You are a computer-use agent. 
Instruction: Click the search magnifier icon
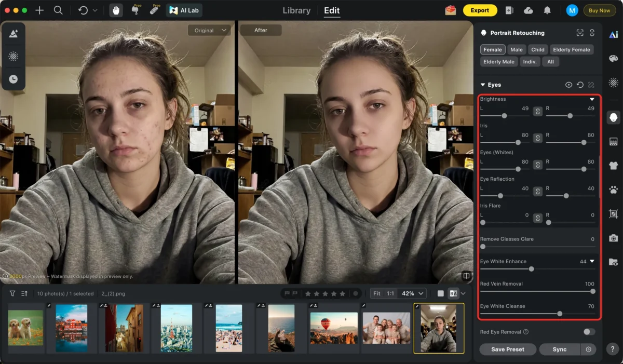[x=58, y=10]
